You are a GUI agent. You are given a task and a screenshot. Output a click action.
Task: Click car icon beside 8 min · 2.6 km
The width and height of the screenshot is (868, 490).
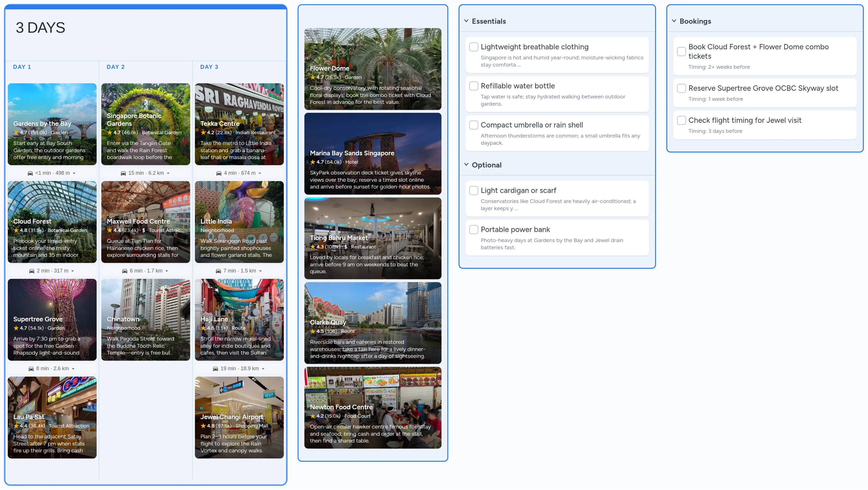click(x=31, y=369)
